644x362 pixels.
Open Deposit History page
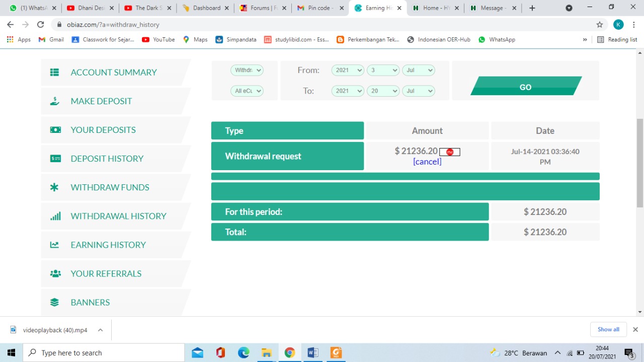coord(107,159)
